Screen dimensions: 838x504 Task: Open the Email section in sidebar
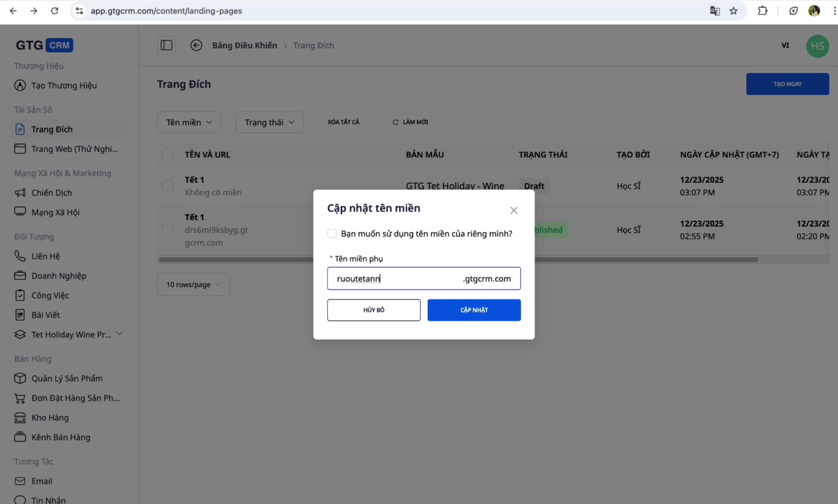42,481
